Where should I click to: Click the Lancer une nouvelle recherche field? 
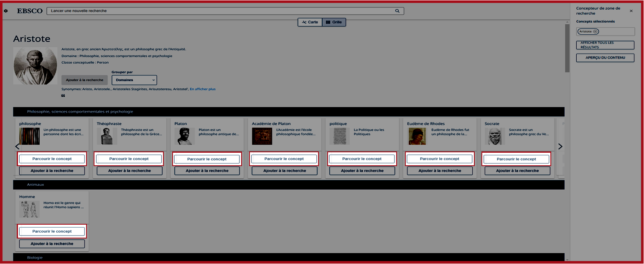(221, 11)
